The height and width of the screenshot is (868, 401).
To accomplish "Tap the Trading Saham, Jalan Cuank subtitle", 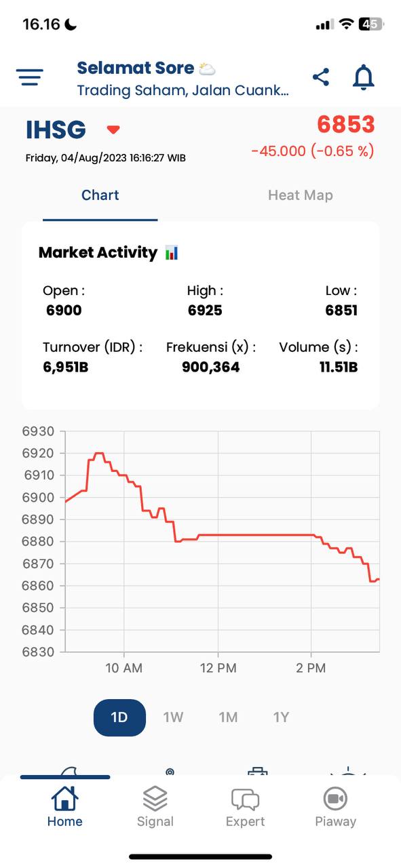I will tap(183, 90).
